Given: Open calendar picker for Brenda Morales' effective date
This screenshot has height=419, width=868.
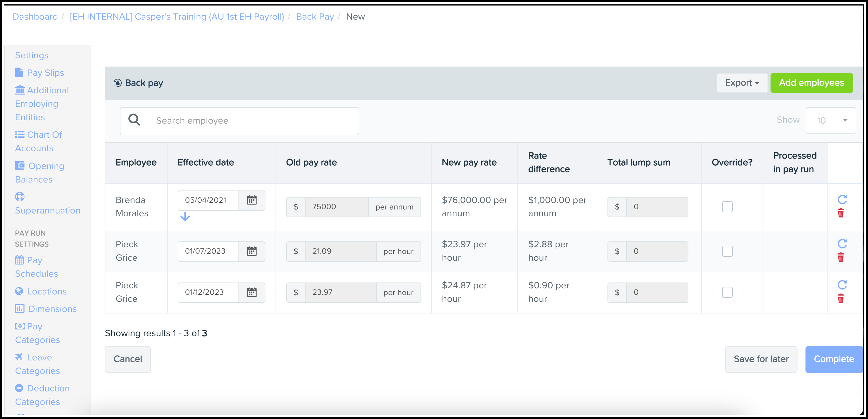Looking at the screenshot, I should tap(251, 200).
